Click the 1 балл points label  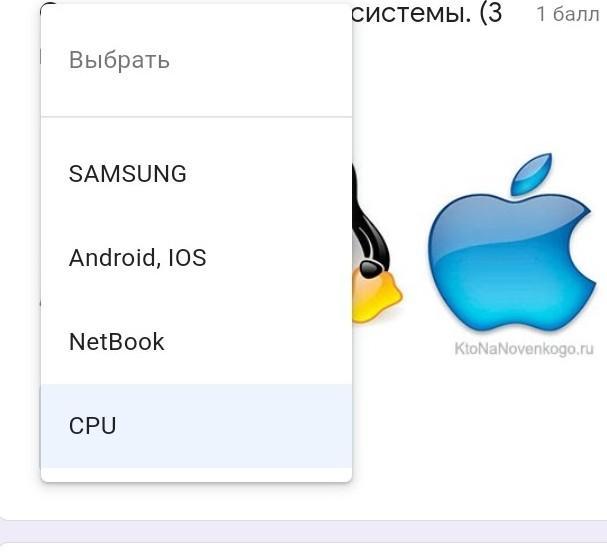[x=568, y=14]
